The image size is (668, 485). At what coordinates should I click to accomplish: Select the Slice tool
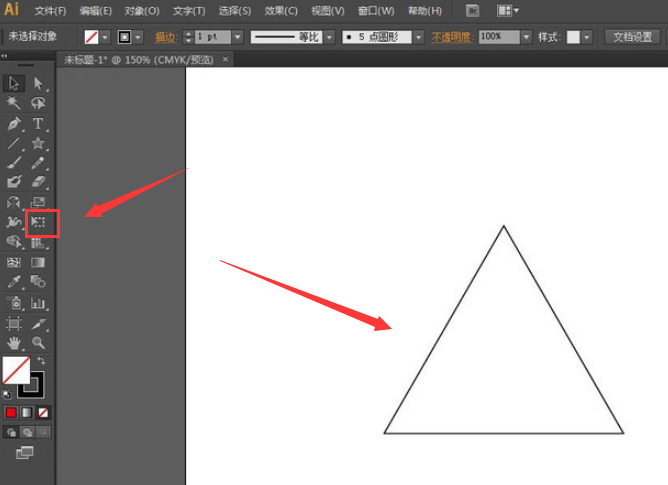(x=38, y=323)
